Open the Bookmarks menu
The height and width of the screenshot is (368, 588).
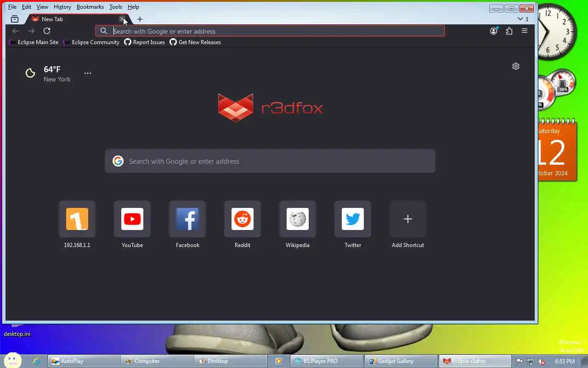tap(90, 7)
